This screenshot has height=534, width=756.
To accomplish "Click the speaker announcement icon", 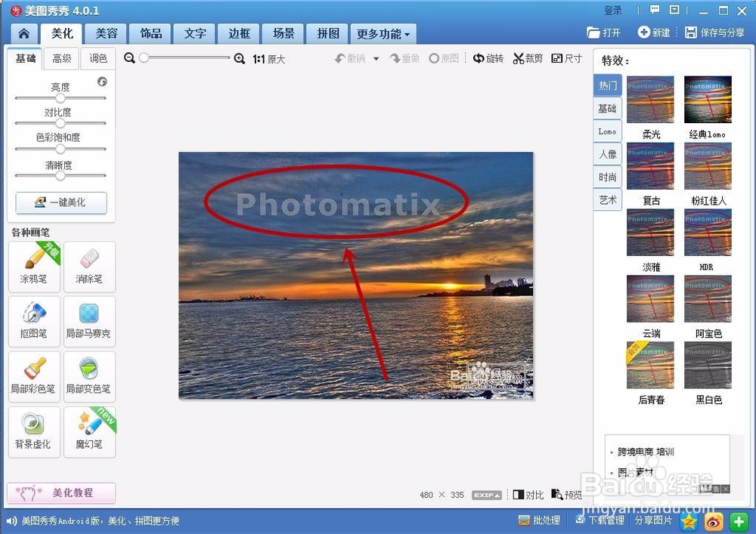I will click(11, 521).
